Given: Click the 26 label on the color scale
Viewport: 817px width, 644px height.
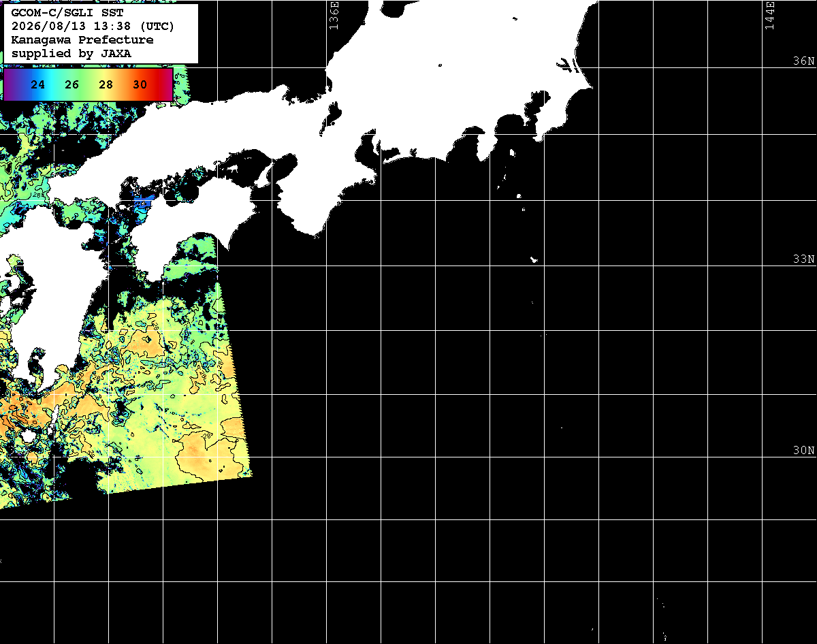Looking at the screenshot, I should pos(72,85).
